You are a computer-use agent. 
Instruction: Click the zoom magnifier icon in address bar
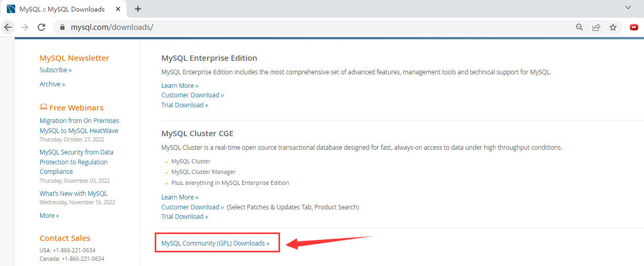(579, 27)
